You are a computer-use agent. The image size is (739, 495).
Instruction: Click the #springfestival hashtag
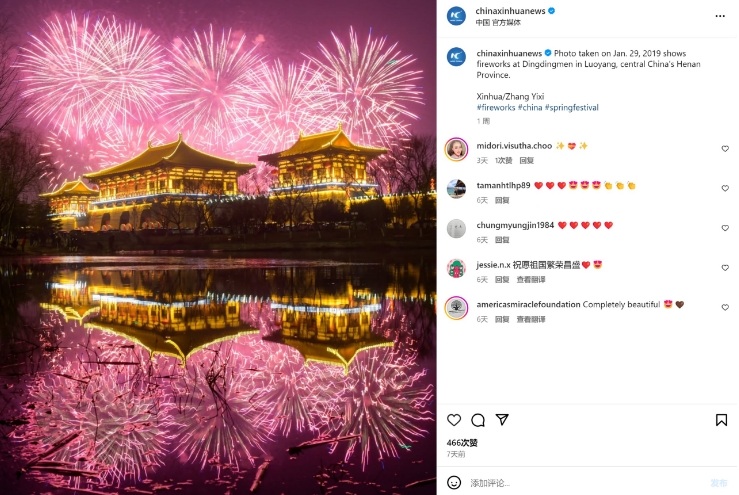572,107
